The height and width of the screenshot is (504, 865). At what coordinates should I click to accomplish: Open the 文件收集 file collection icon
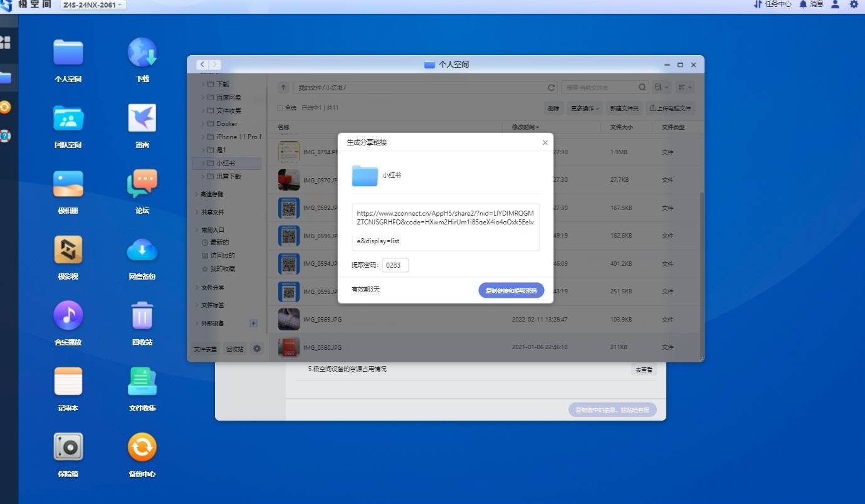click(142, 382)
